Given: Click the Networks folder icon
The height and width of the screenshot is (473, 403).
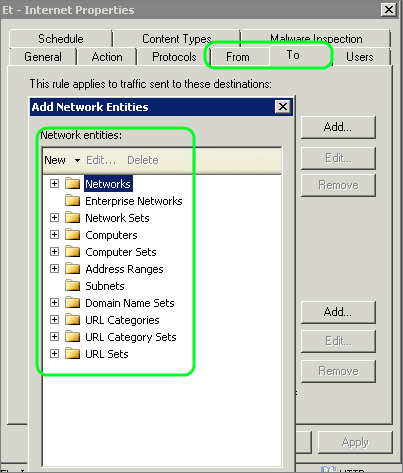Looking at the screenshot, I should click(x=73, y=183).
